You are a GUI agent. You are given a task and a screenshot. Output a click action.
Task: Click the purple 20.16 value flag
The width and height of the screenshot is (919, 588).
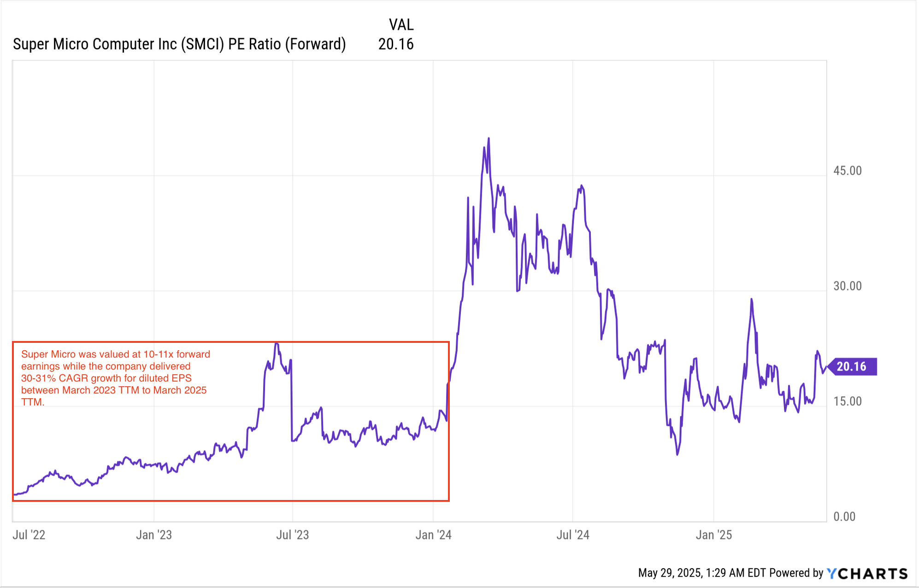(x=852, y=367)
